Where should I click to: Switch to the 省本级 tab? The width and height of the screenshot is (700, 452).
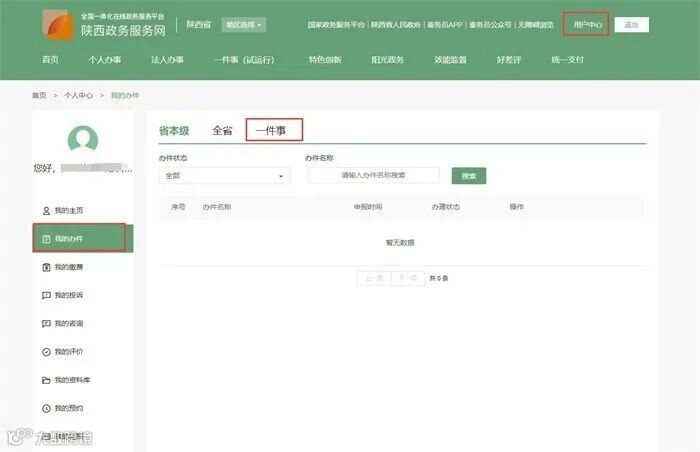tap(174, 130)
